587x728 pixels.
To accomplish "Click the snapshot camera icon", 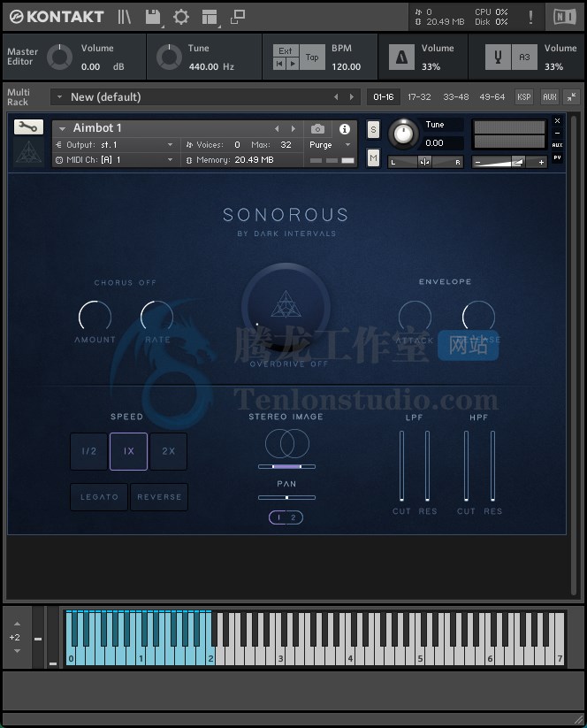I will click(318, 128).
